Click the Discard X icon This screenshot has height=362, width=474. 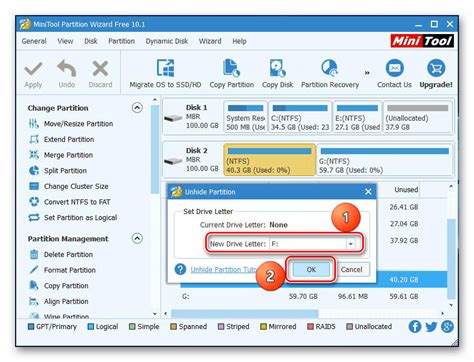point(100,69)
